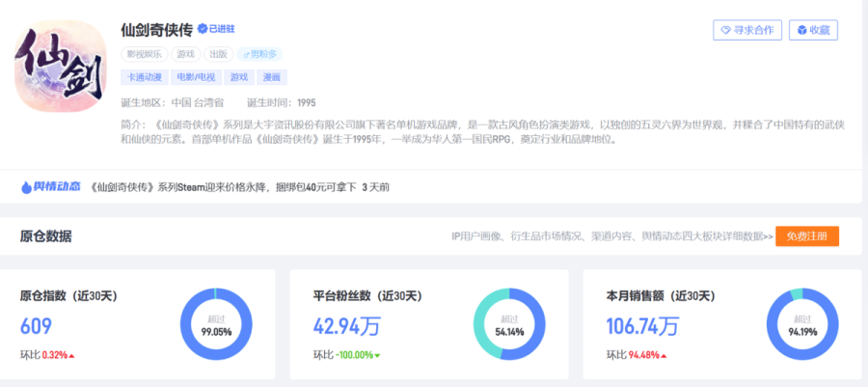Screen dimensions: 868x387
Task: Click the 男粉多 audience tag
Action: tap(260, 54)
